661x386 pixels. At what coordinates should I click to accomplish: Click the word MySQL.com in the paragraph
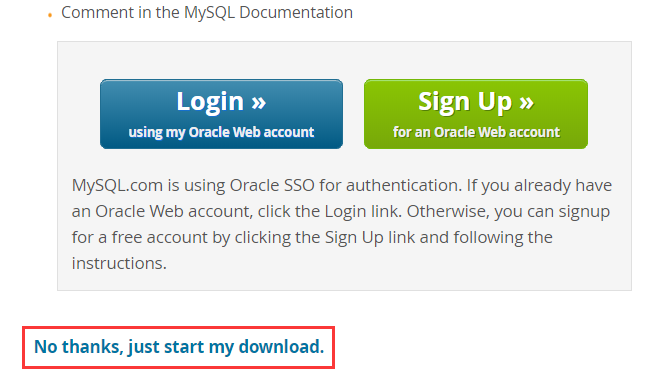tap(117, 185)
